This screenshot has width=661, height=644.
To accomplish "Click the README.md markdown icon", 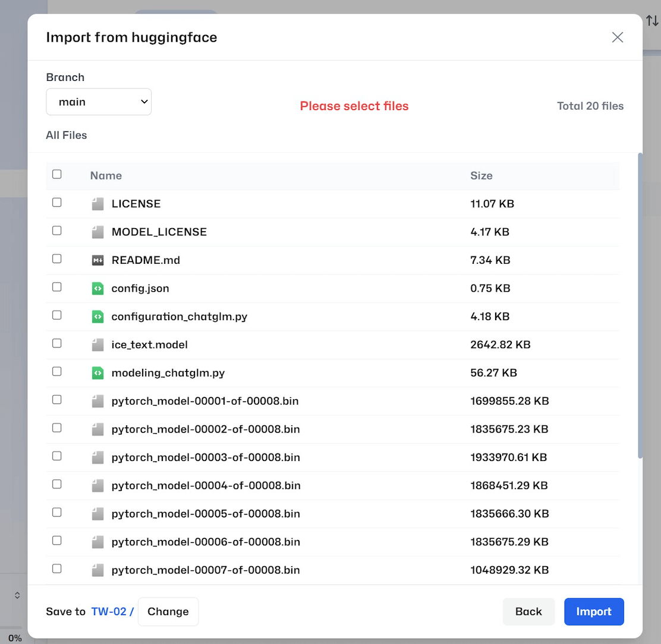I will coord(97,260).
